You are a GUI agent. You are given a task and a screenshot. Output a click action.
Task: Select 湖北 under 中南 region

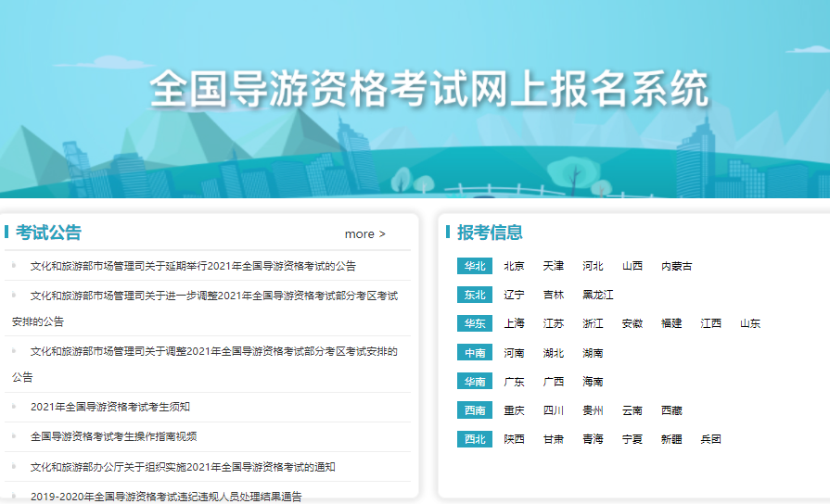(554, 353)
